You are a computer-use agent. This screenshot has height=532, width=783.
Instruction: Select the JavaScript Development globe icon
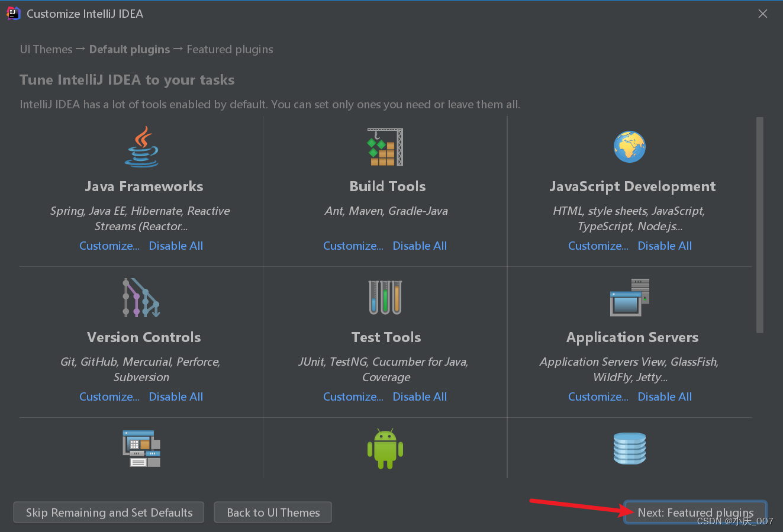629,147
